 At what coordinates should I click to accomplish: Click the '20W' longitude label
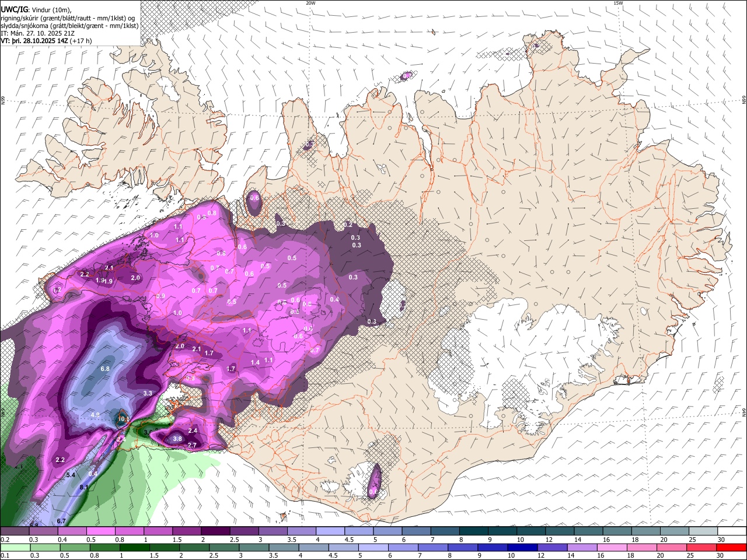[310, 2]
